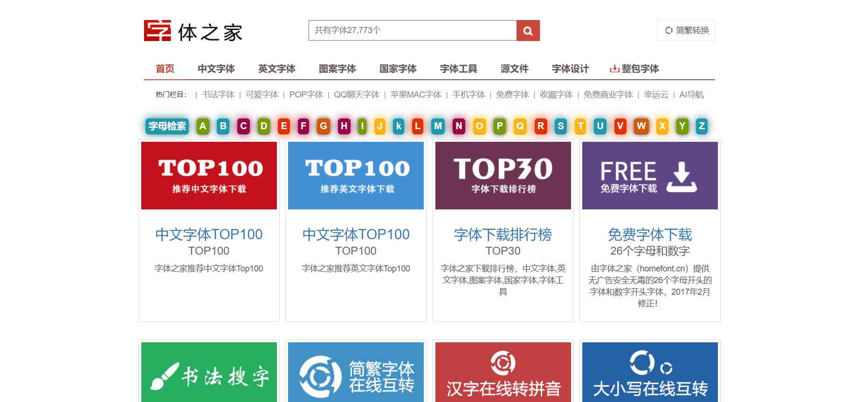The image size is (868, 402).
Task: Open letter Q font index
Action: point(520,126)
